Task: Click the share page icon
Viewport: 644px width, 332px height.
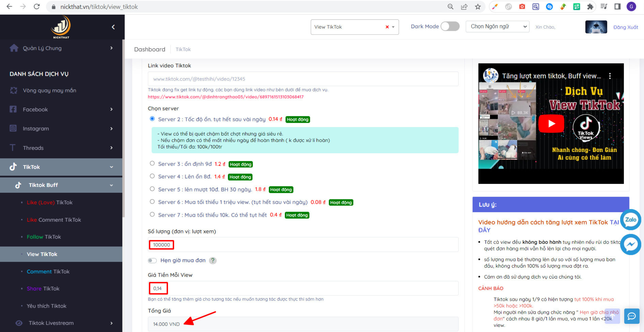Action: tap(464, 7)
